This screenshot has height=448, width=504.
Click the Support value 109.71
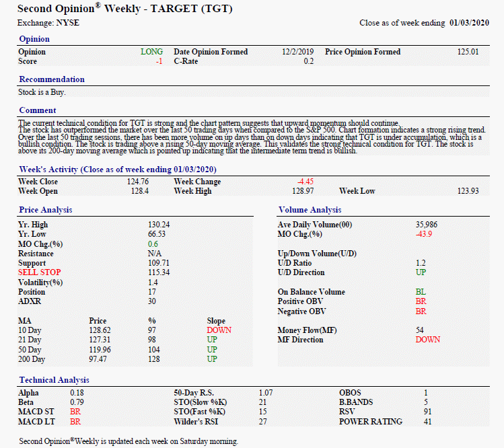tap(158, 263)
